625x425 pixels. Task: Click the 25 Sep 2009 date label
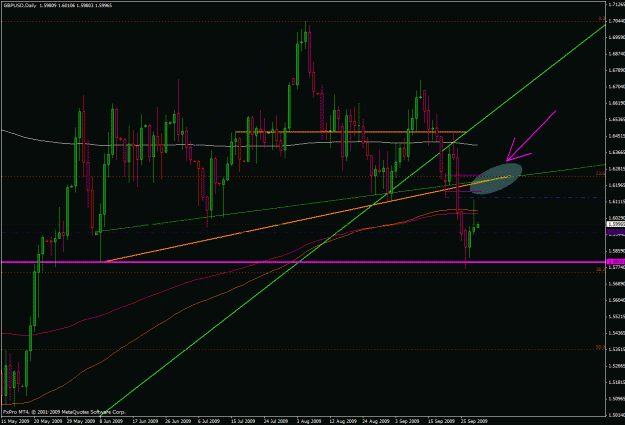point(474,421)
